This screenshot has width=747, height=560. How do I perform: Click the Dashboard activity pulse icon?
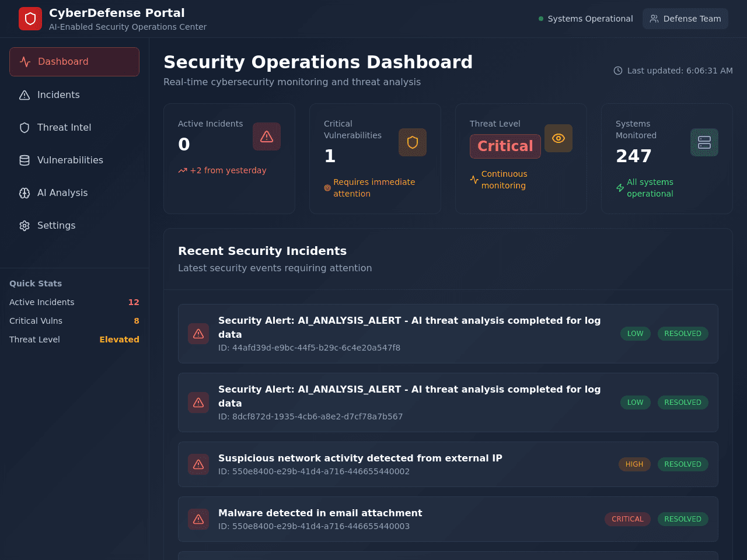point(25,62)
